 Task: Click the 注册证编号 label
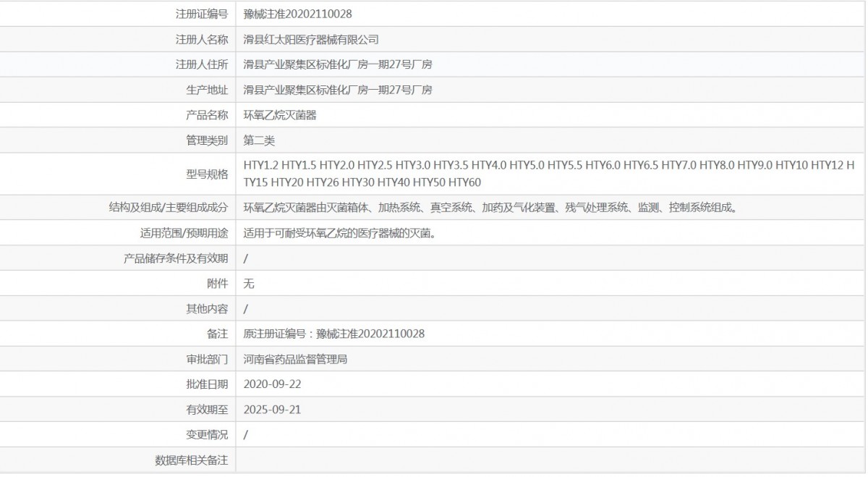[x=202, y=14]
